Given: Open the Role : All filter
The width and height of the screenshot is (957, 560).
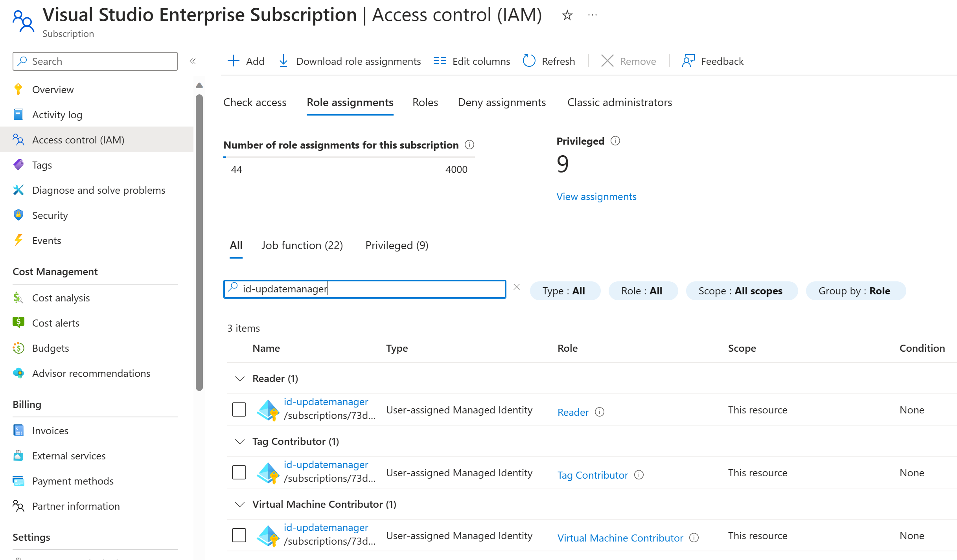Looking at the screenshot, I should click(643, 291).
